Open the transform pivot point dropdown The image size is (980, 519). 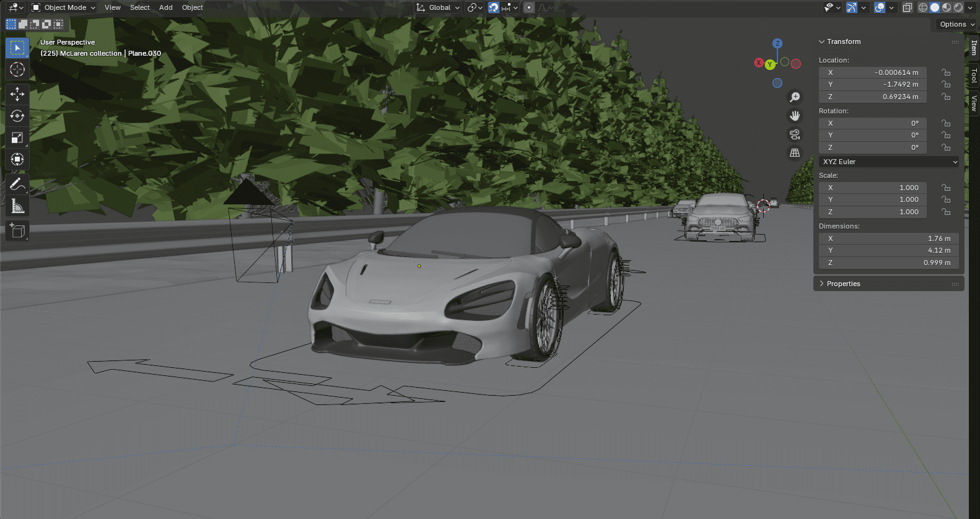(475, 7)
